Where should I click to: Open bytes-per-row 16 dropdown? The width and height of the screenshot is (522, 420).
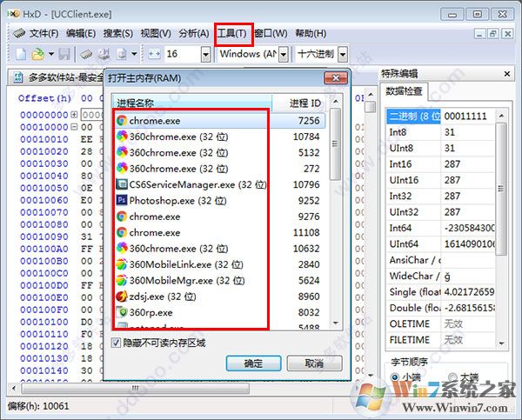(205, 54)
